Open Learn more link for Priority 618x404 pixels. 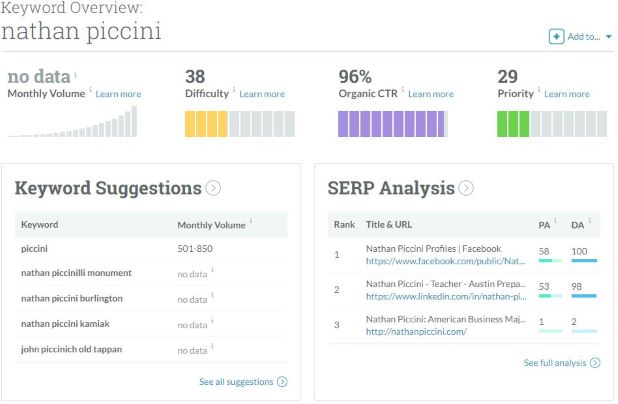pos(567,94)
